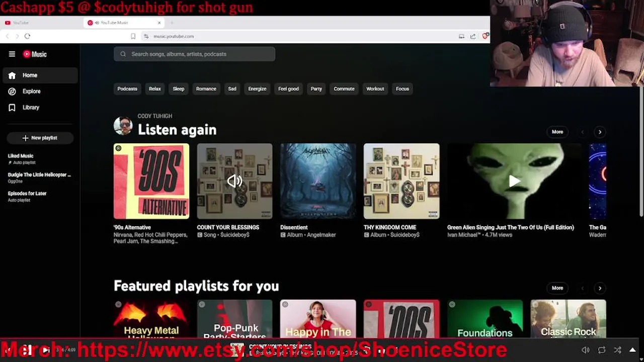Click the cast/install icon in address bar

pos(461,36)
